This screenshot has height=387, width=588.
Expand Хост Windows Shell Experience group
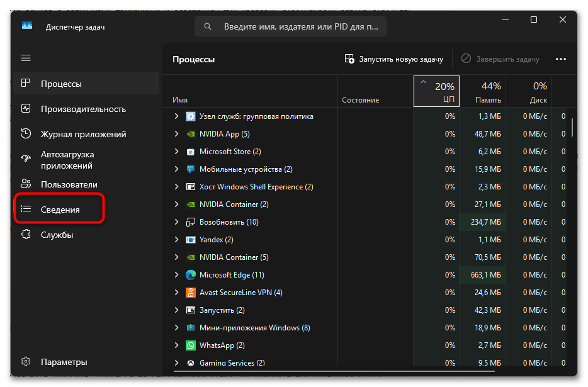click(176, 187)
